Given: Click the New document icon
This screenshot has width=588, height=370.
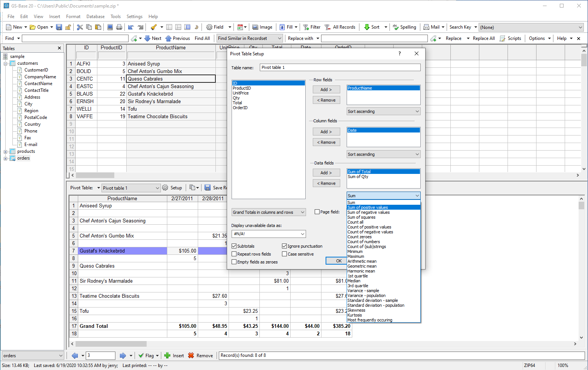Looking at the screenshot, I should (x=9, y=27).
